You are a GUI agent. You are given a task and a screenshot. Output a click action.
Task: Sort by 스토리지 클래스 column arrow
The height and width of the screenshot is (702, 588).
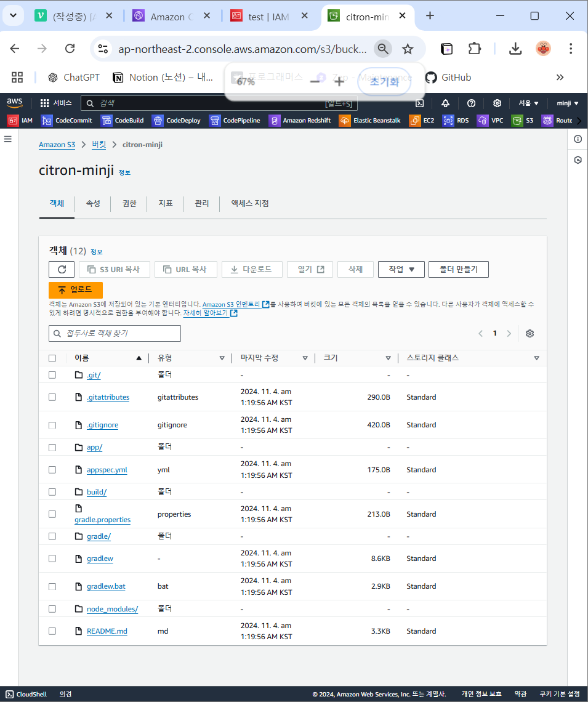click(536, 358)
